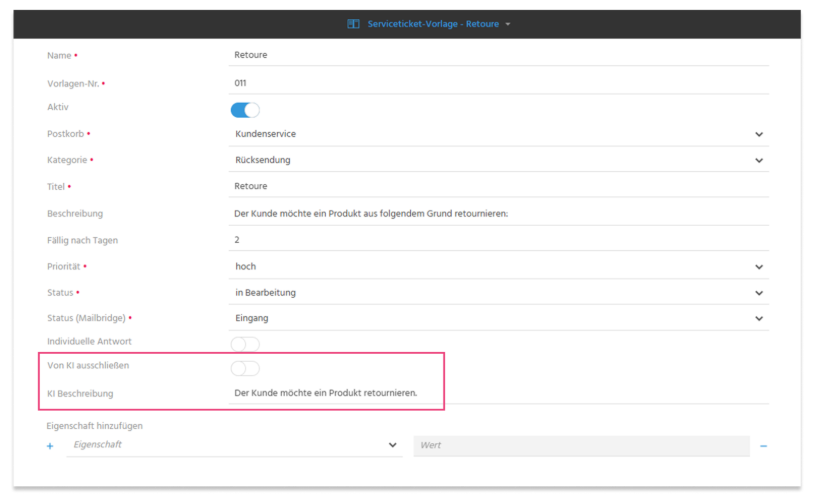Click the layout icon beside Serviceticket-Vorlage title

[353, 24]
